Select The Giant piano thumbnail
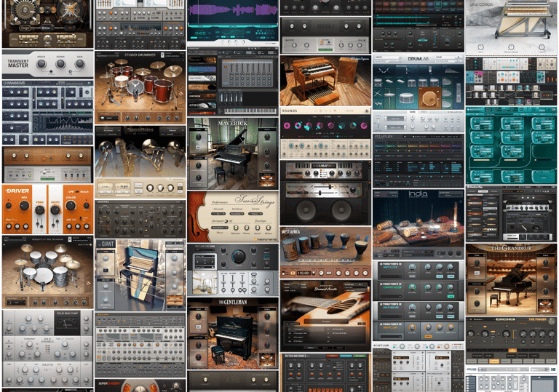The image size is (559, 392). click(x=140, y=275)
